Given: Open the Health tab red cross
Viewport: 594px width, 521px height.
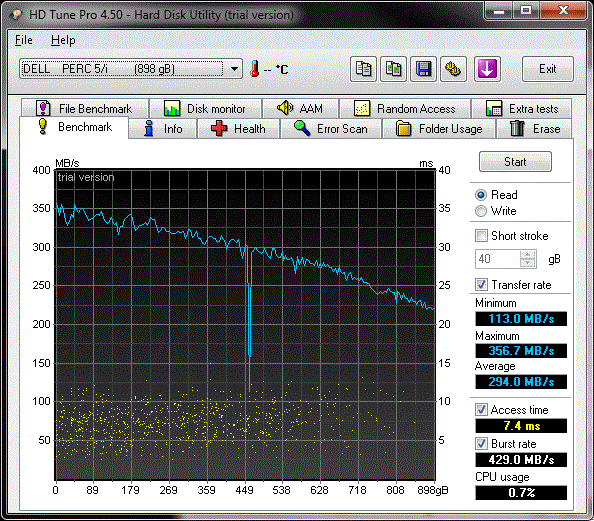Looking at the screenshot, I should pyautogui.click(x=238, y=129).
